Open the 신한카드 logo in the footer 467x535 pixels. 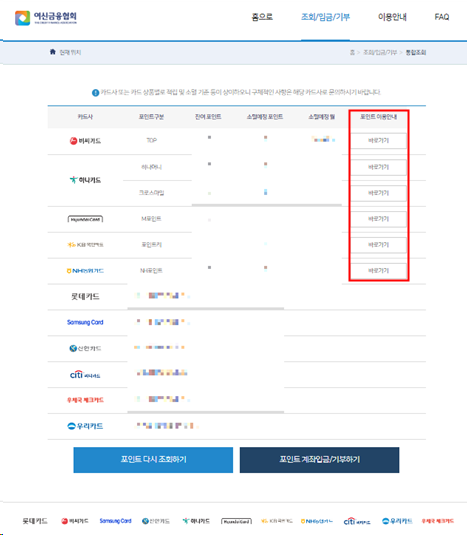(x=156, y=521)
